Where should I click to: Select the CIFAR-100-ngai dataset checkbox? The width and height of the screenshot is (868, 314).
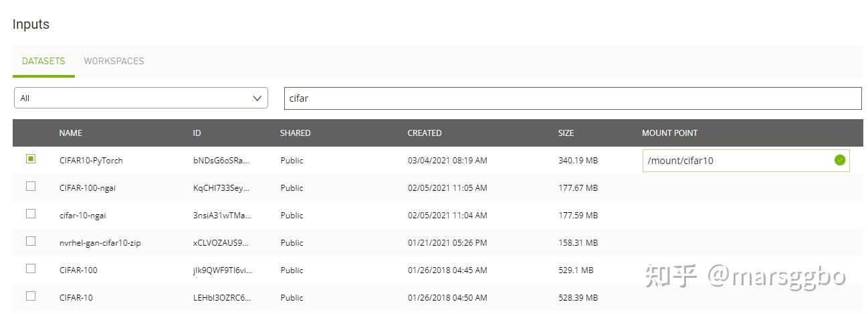click(x=31, y=187)
